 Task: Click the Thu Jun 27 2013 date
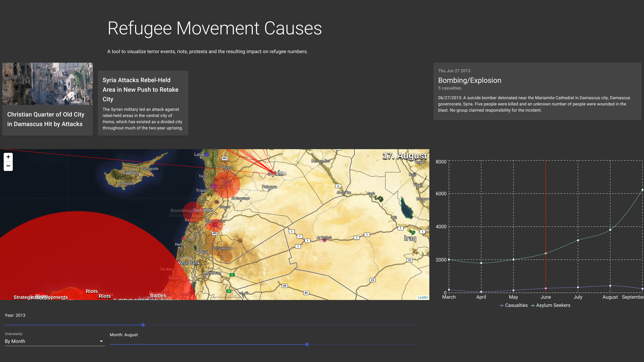[x=454, y=71]
